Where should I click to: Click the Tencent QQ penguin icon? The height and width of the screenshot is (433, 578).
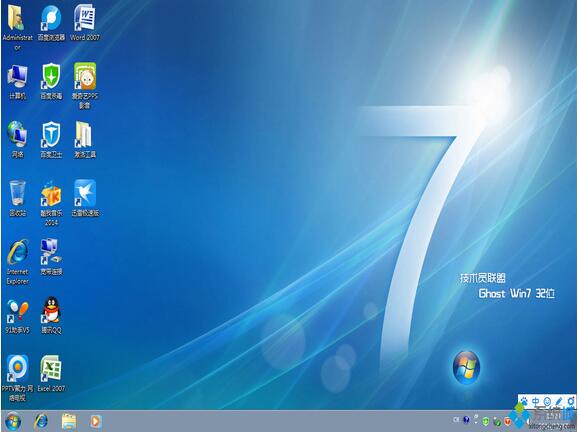pos(51,311)
